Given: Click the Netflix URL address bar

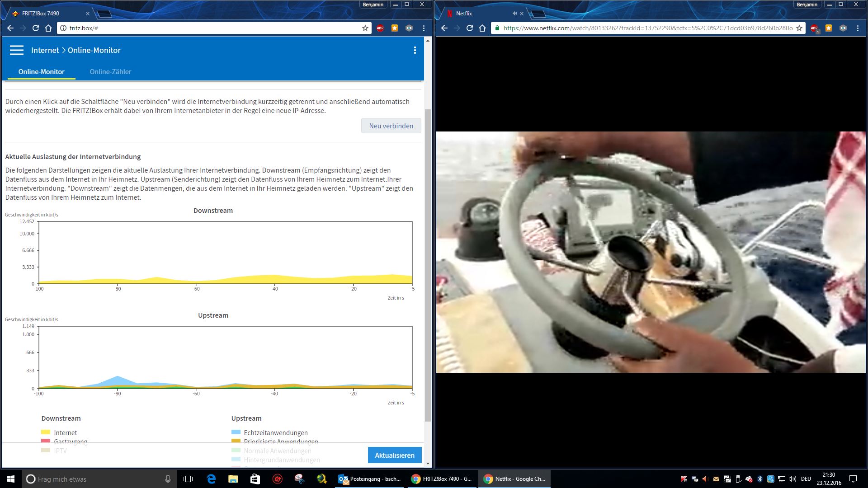Looking at the screenshot, I should coord(646,28).
